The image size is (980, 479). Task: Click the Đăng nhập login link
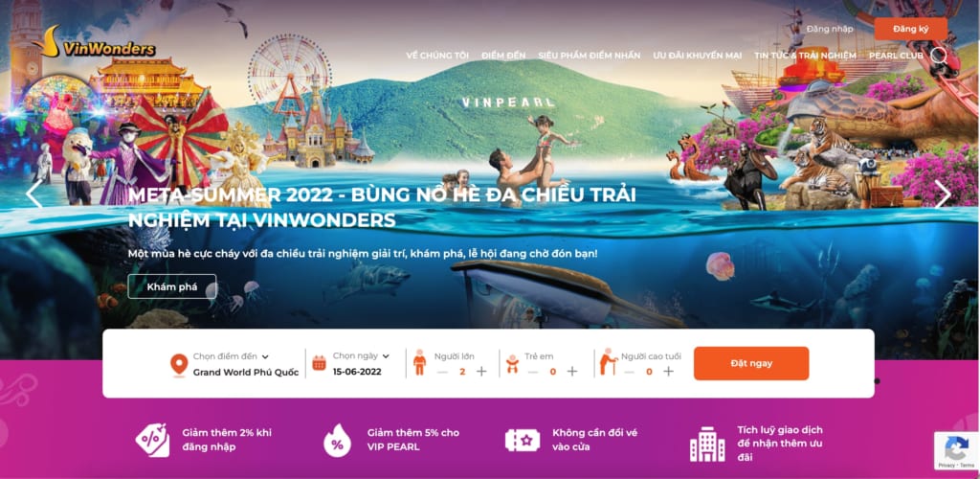click(x=830, y=29)
